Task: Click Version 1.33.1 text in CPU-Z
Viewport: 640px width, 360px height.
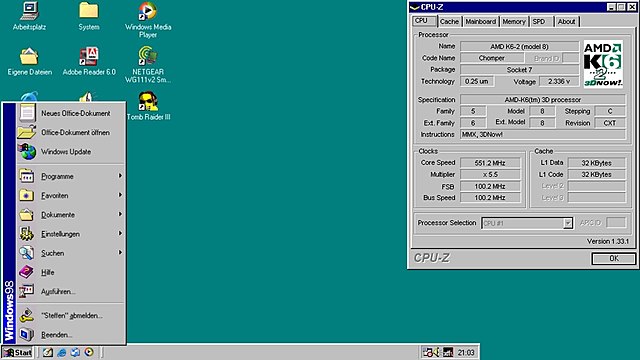Action: coord(608,241)
